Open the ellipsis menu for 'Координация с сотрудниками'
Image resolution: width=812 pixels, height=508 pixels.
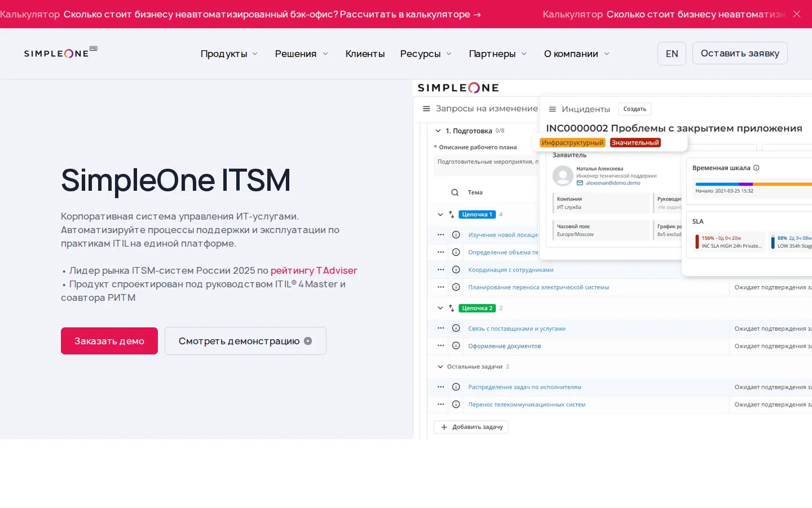[441, 270]
